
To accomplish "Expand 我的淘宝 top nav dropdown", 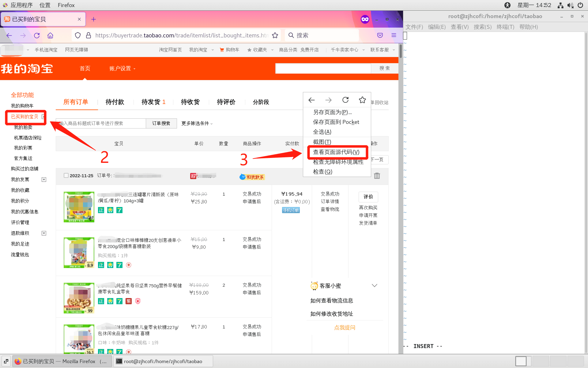I will coord(212,50).
